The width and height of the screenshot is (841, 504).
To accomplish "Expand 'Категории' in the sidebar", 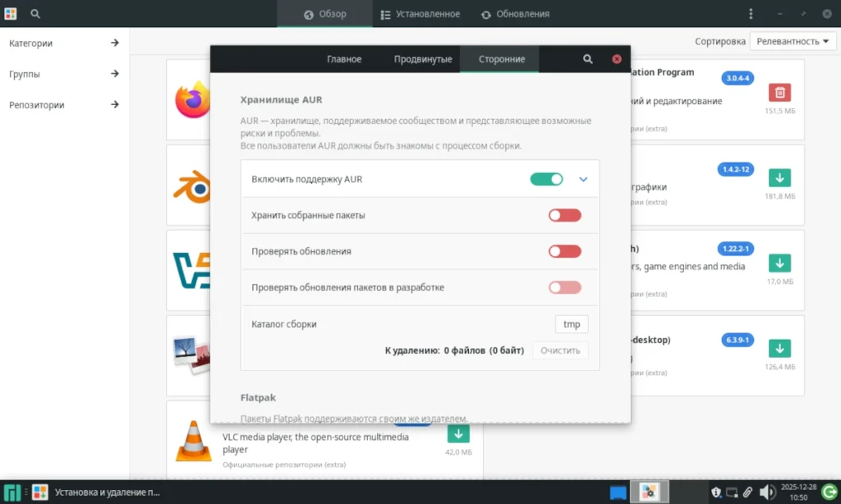I will 64,43.
